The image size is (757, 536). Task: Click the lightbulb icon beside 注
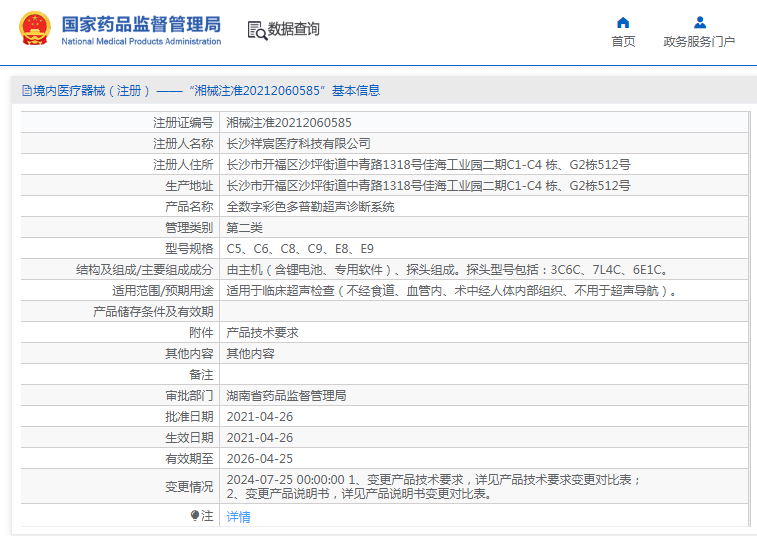pyautogui.click(x=195, y=516)
